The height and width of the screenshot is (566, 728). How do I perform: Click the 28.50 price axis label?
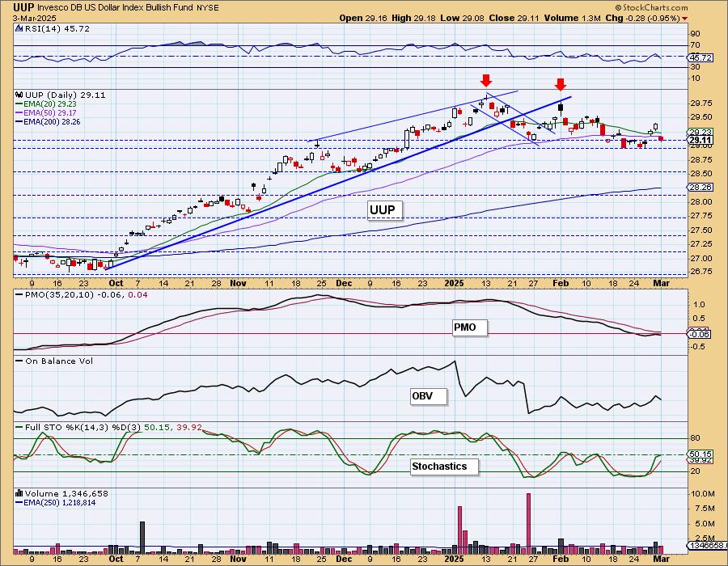click(x=701, y=174)
